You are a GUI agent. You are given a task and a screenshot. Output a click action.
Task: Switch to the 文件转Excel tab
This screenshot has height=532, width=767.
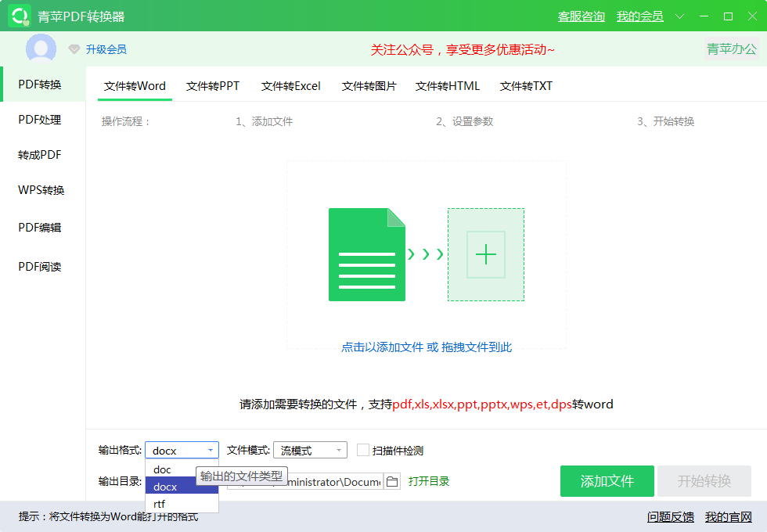291,86
